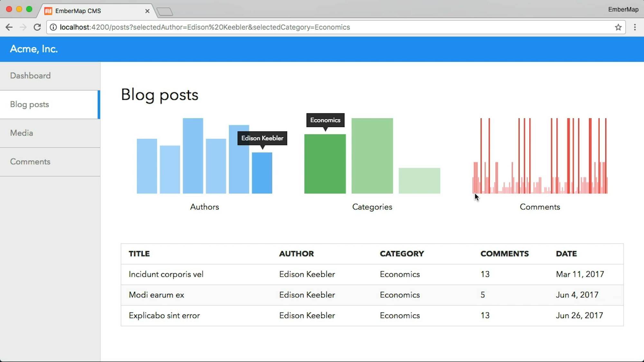
Task: Select the shortest pale green category bar
Action: click(419, 181)
